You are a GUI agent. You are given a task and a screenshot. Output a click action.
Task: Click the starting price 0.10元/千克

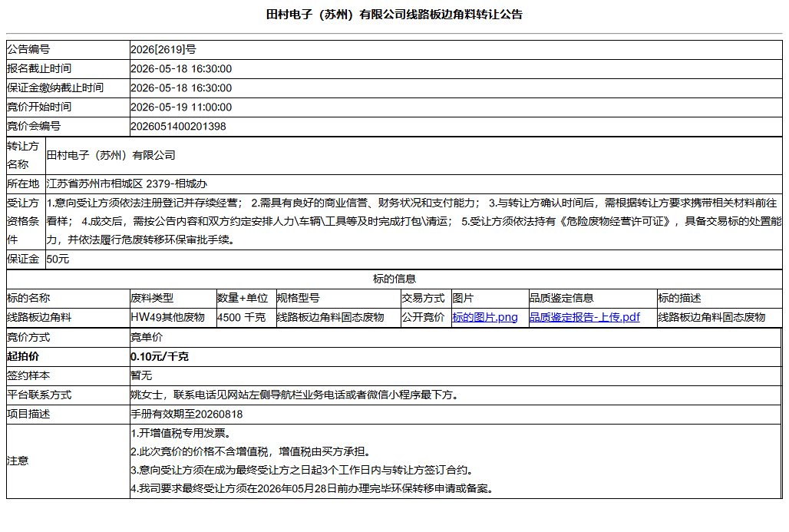(160, 357)
